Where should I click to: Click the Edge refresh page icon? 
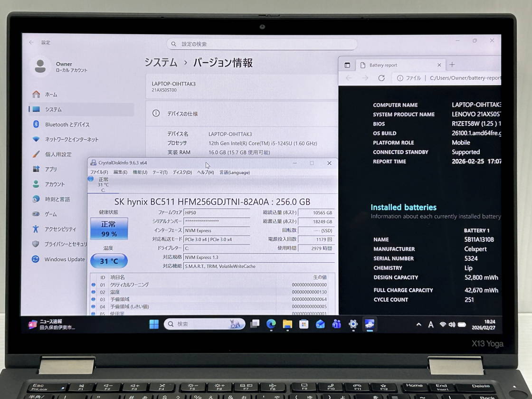point(381,78)
